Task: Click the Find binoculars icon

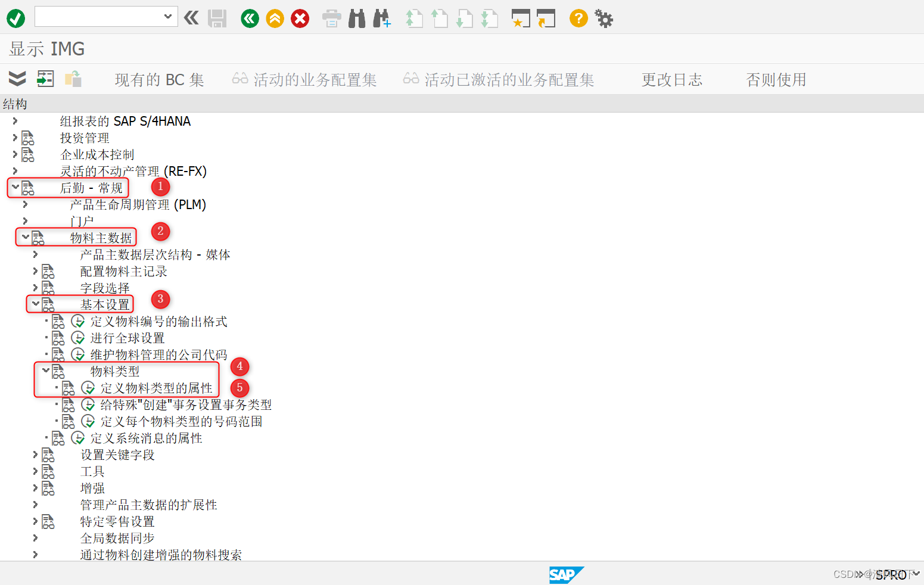Action: (x=356, y=18)
